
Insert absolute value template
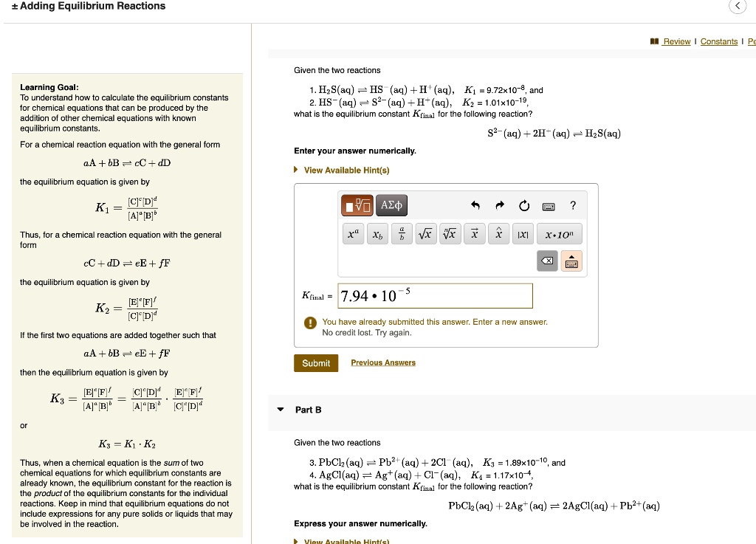point(523,234)
